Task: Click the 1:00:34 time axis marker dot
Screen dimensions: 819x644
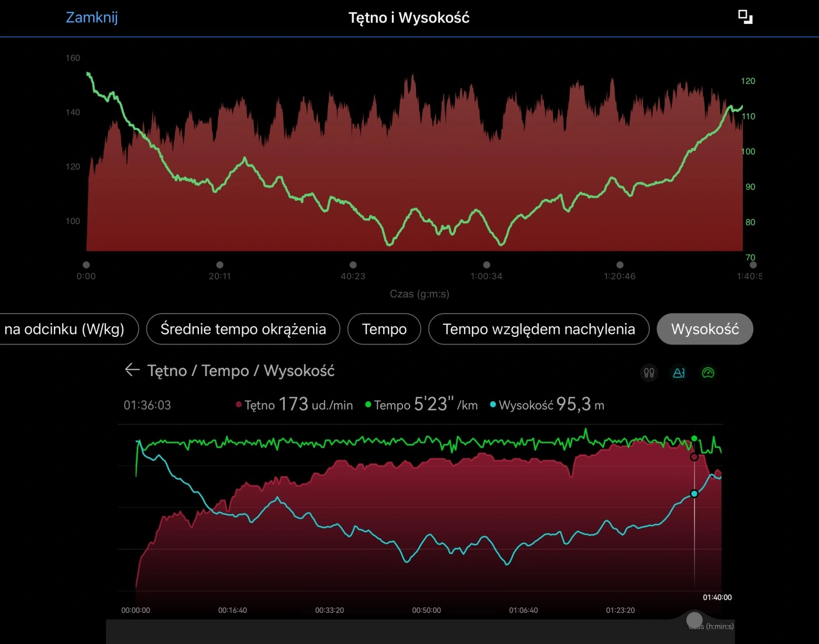Action: pos(487,265)
